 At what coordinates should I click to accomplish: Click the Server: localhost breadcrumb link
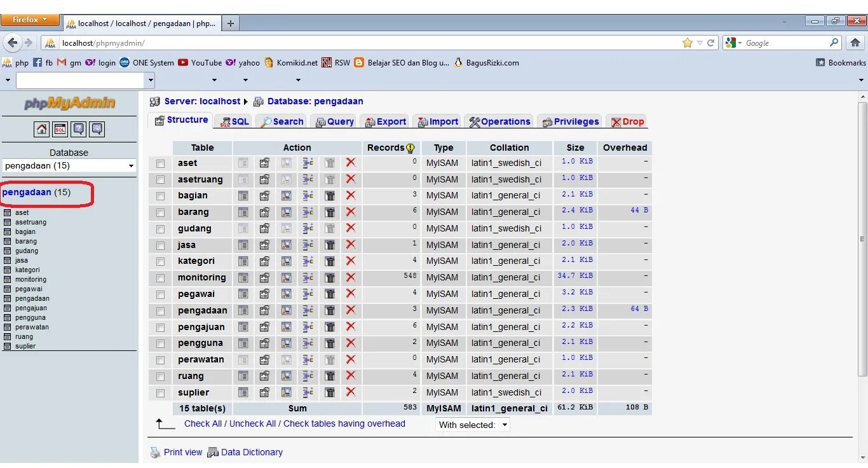point(202,101)
